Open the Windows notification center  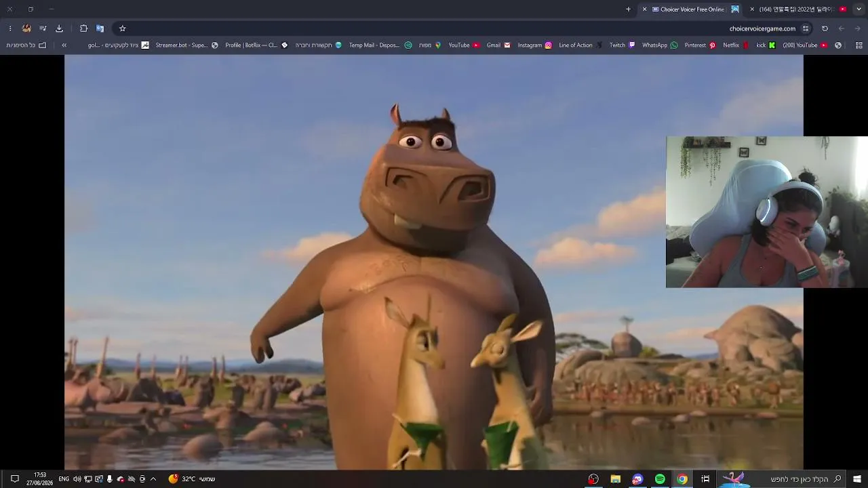pyautogui.click(x=14, y=479)
